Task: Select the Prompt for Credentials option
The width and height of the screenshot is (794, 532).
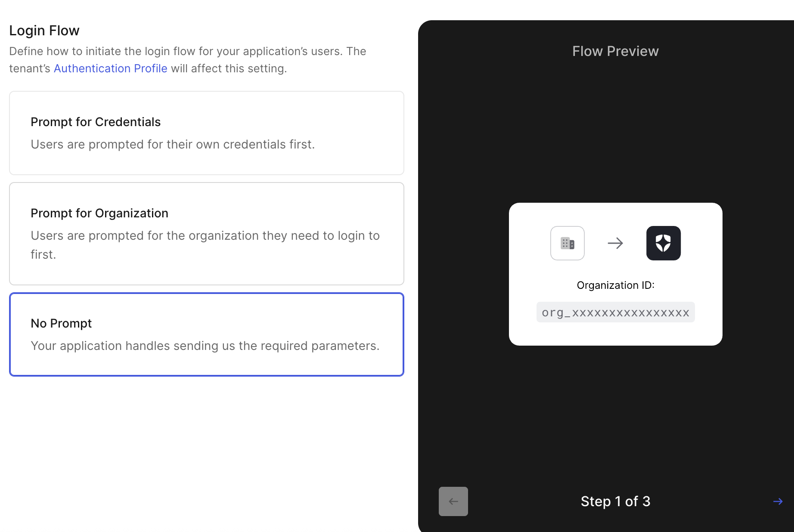Action: (x=206, y=133)
